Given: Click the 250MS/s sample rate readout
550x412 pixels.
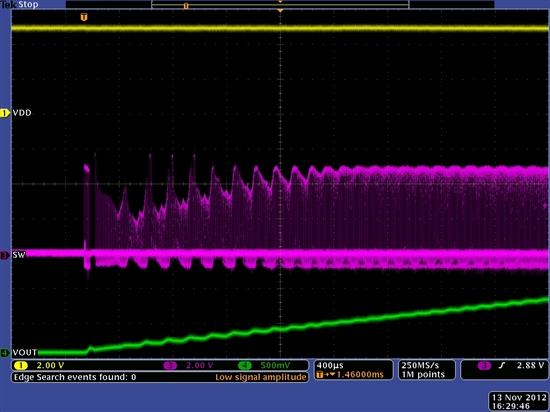Looking at the screenshot, I should pyautogui.click(x=420, y=365).
